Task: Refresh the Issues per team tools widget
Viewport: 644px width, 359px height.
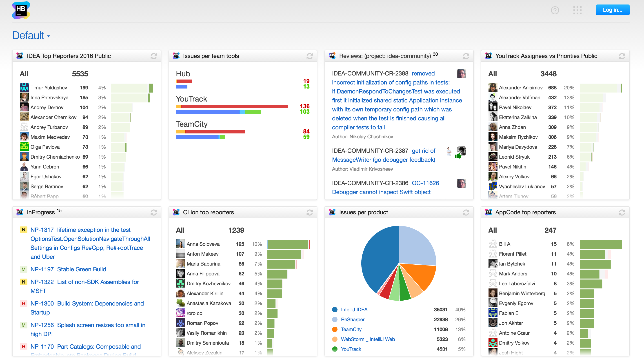Action: point(309,56)
